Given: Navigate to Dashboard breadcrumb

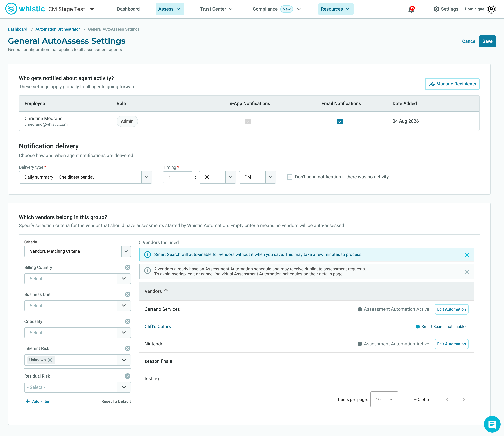Looking at the screenshot, I should point(18,29).
